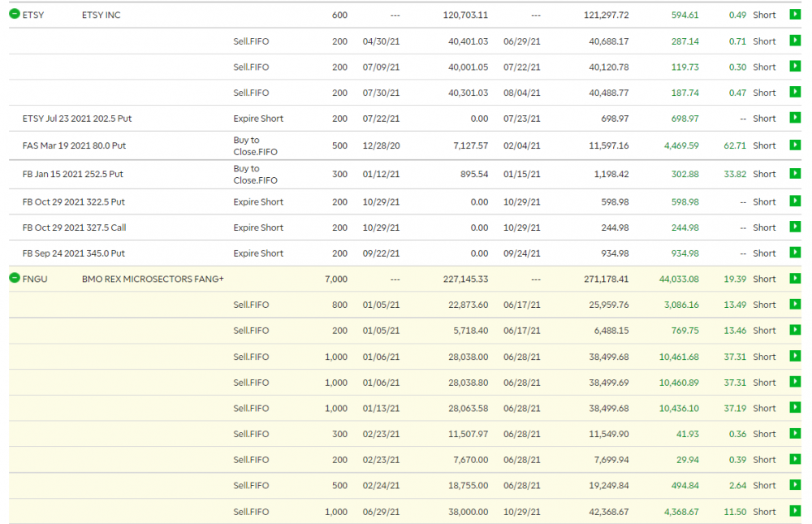Click green arrow on ETSY summary row
The image size is (812, 524).
click(x=795, y=15)
